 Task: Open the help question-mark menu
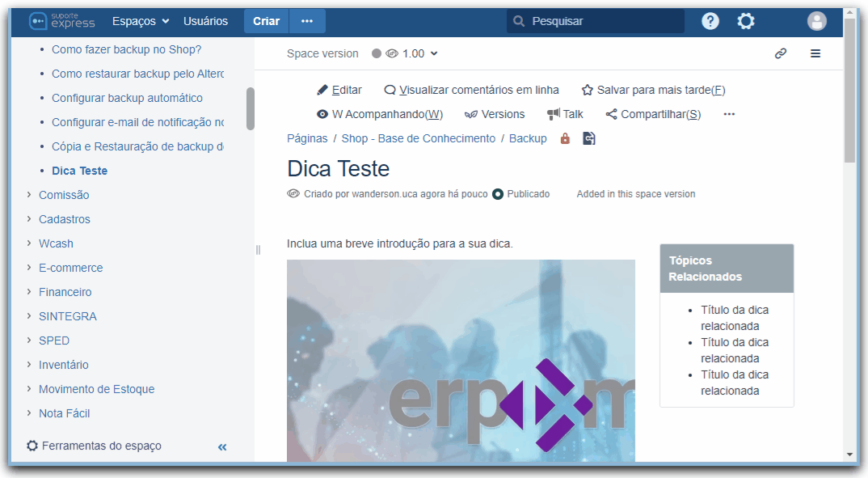[710, 21]
